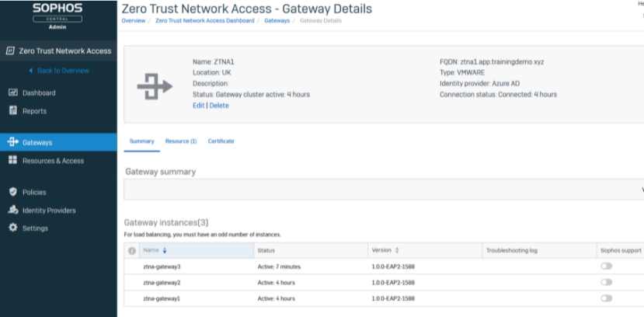Enable Sophos support for ztna-gateway3
The image size is (644, 317).
tap(606, 266)
